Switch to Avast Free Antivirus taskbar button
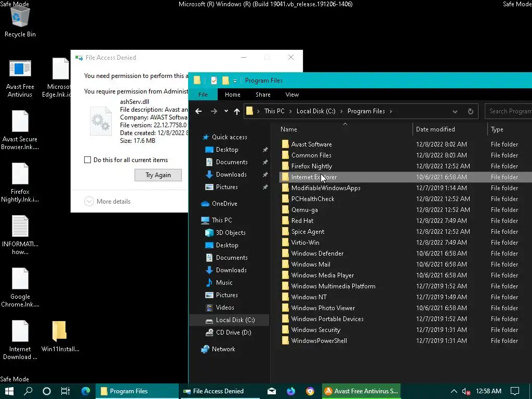Image resolution: width=532 pixels, height=399 pixels. click(362, 391)
